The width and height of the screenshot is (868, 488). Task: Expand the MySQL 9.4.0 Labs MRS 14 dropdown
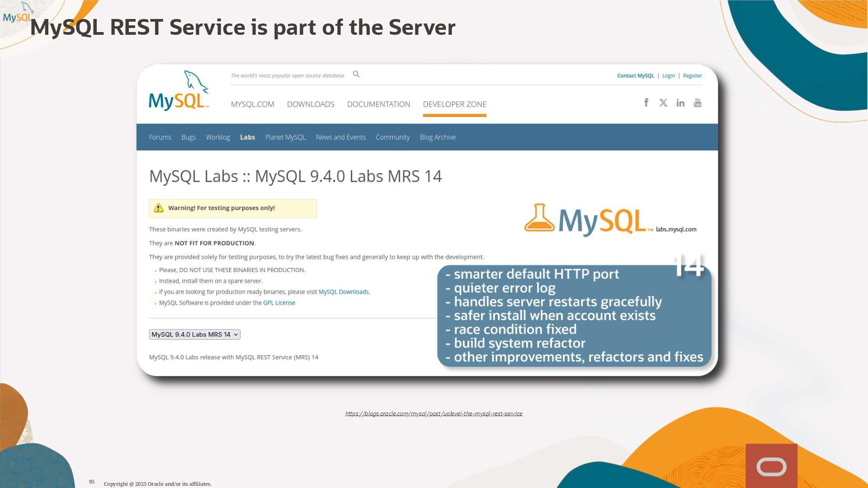[x=194, y=334]
